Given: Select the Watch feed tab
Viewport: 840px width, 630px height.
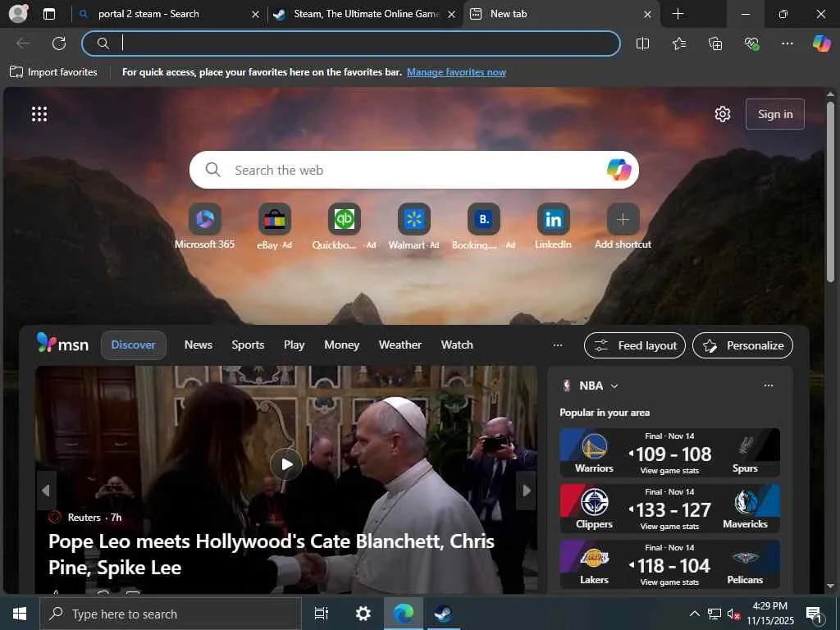Looking at the screenshot, I should 457,345.
